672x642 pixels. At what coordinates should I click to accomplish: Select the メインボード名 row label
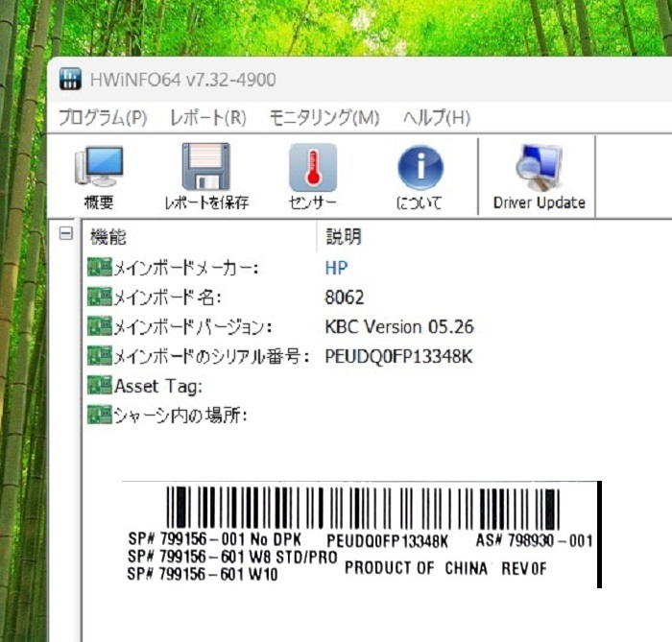click(x=167, y=297)
